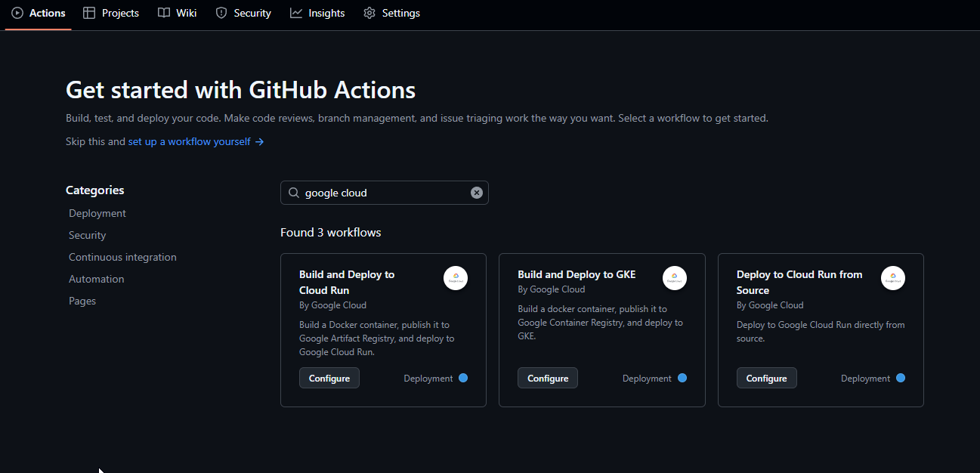The width and height of the screenshot is (980, 473).
Task: Select the Deployment category
Action: (x=97, y=213)
